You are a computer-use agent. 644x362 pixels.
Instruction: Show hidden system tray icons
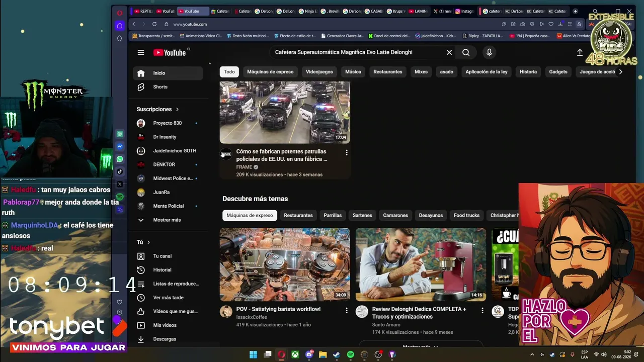point(533,354)
